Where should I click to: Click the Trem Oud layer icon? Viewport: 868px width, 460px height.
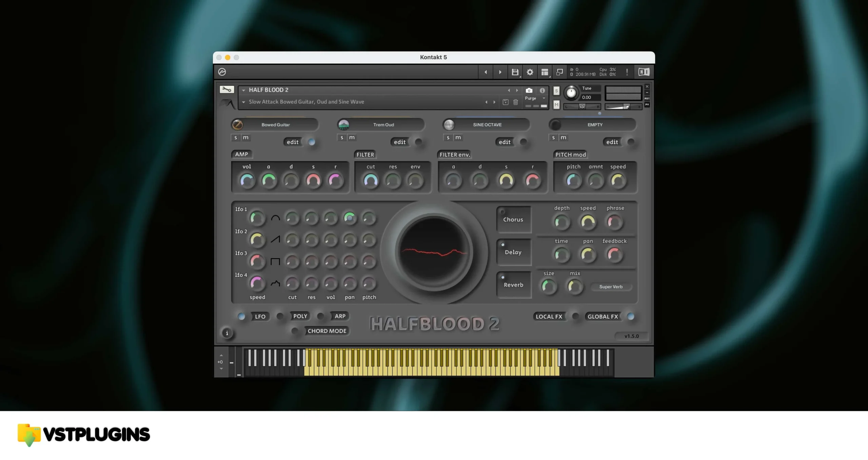point(343,125)
